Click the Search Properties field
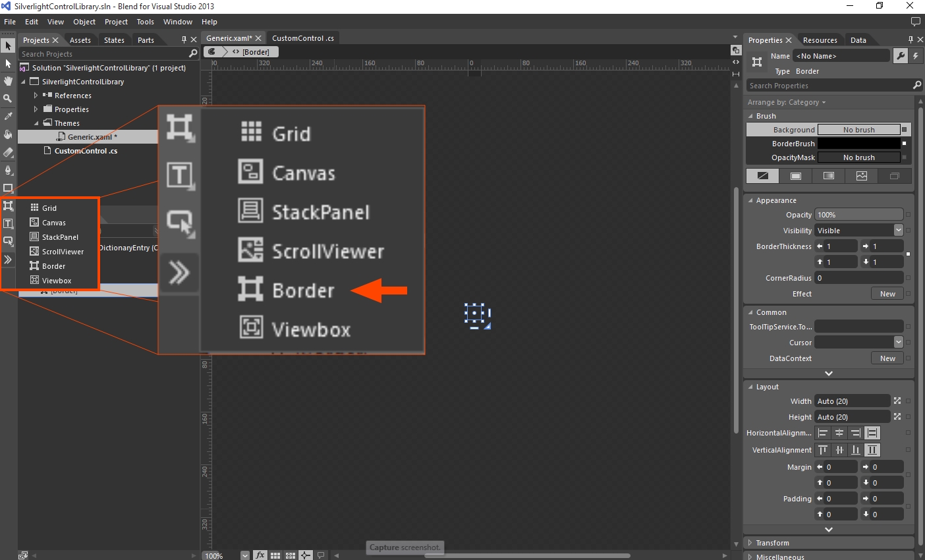The width and height of the screenshot is (925, 560). 829,86
